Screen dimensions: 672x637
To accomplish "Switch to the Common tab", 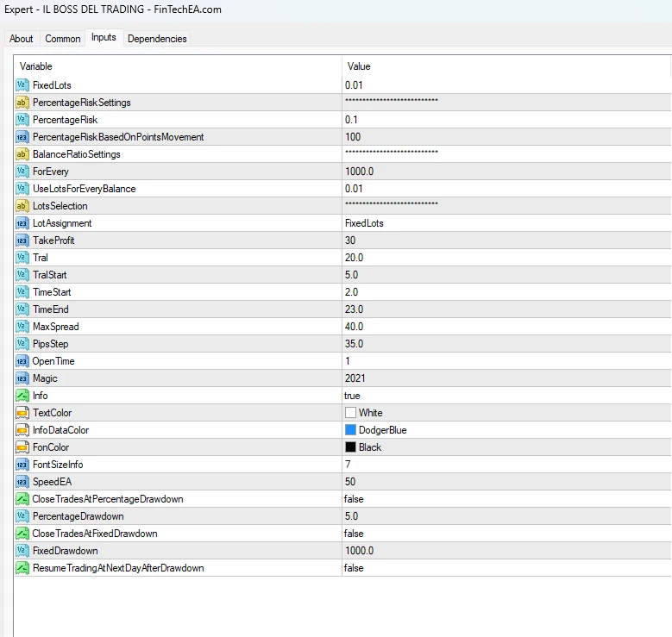I will [63, 39].
